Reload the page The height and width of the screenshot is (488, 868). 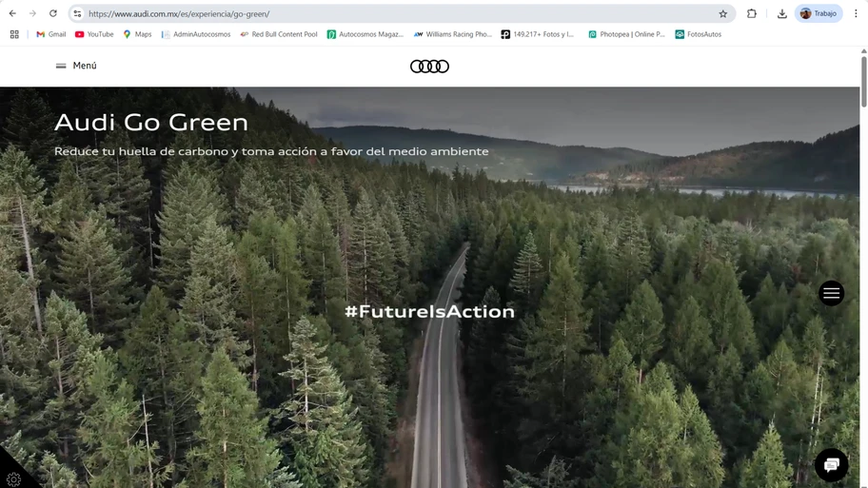[x=53, y=13]
